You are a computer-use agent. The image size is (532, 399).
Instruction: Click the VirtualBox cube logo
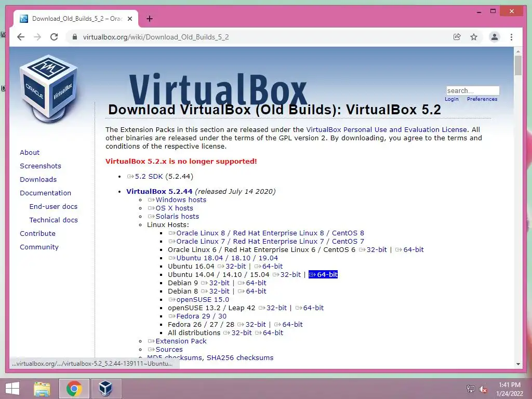tap(49, 88)
